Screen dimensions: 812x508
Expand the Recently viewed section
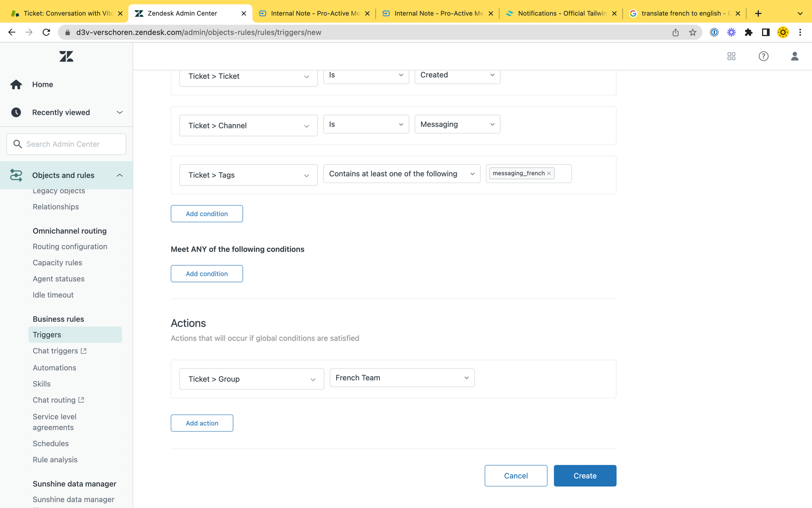119,113
